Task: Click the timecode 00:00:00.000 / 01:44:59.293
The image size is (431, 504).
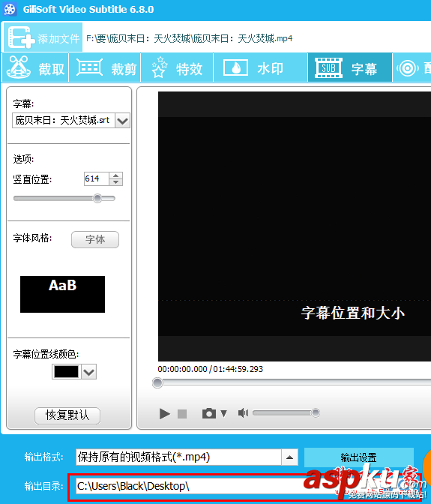Action: point(211,369)
